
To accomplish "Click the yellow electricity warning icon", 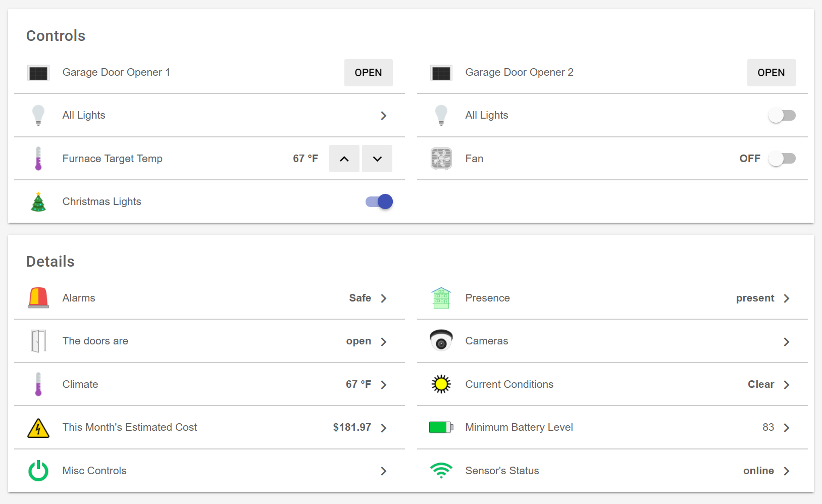I will pyautogui.click(x=38, y=428).
